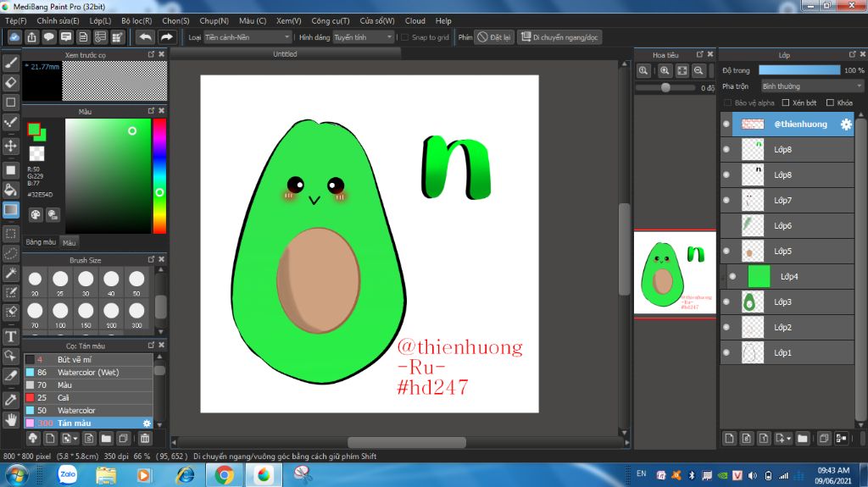The image size is (868, 487).
Task: Open settings gear of Tán màu brush
Action: 147,423
